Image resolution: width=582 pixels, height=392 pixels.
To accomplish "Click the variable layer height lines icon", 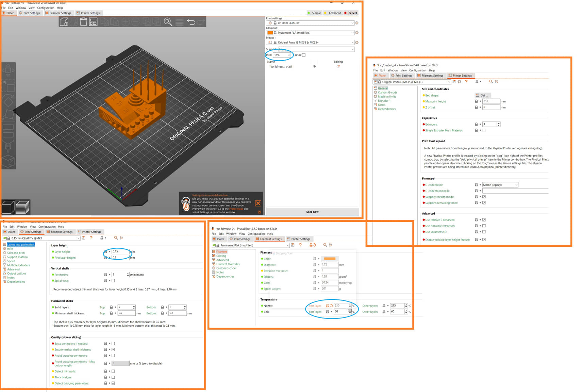I will (x=179, y=22).
